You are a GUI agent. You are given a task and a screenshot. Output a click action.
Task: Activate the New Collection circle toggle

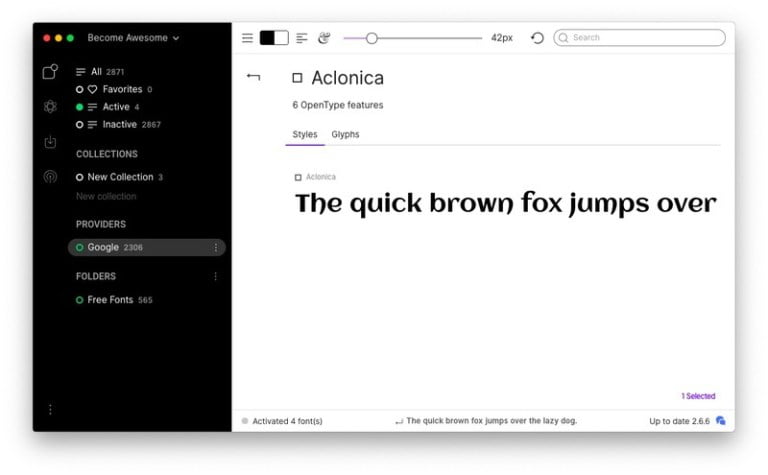pyautogui.click(x=79, y=177)
